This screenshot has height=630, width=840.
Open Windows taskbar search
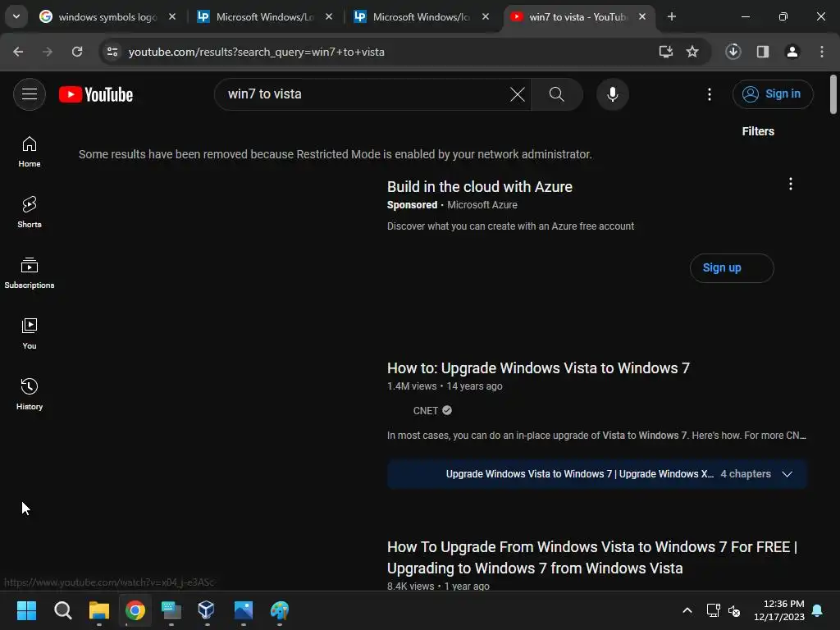click(x=62, y=610)
